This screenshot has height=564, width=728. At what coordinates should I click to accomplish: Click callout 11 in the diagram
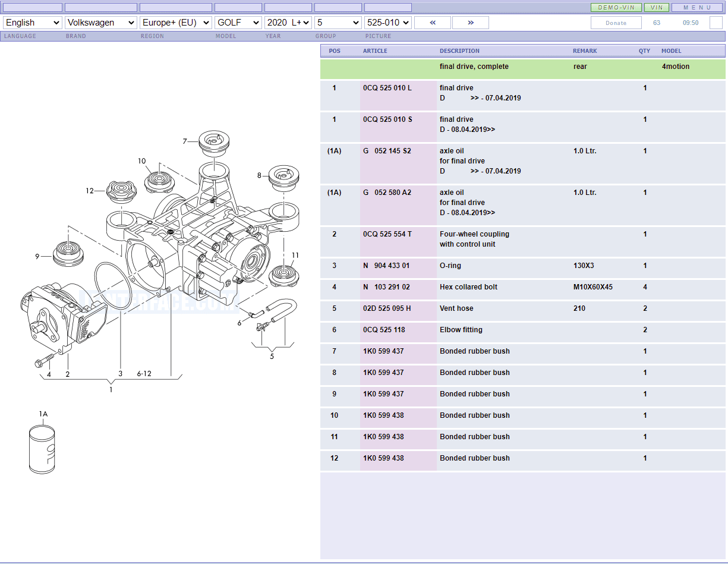[x=295, y=255]
